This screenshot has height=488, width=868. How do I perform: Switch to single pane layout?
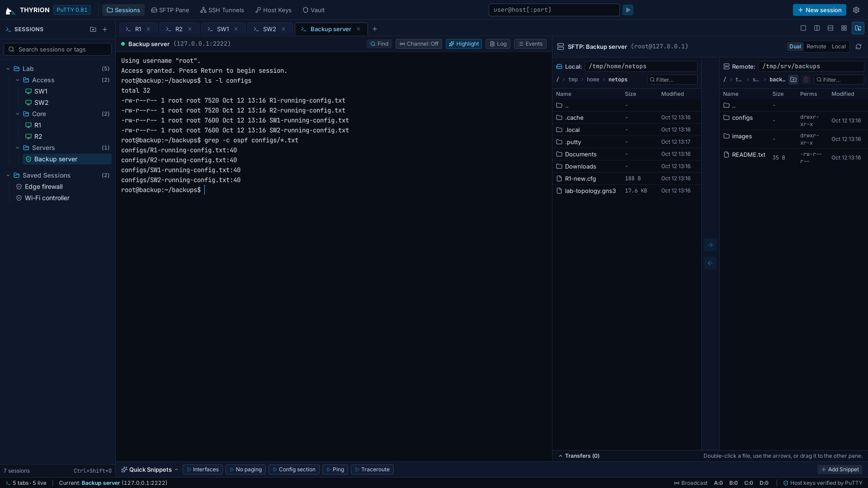803,28
